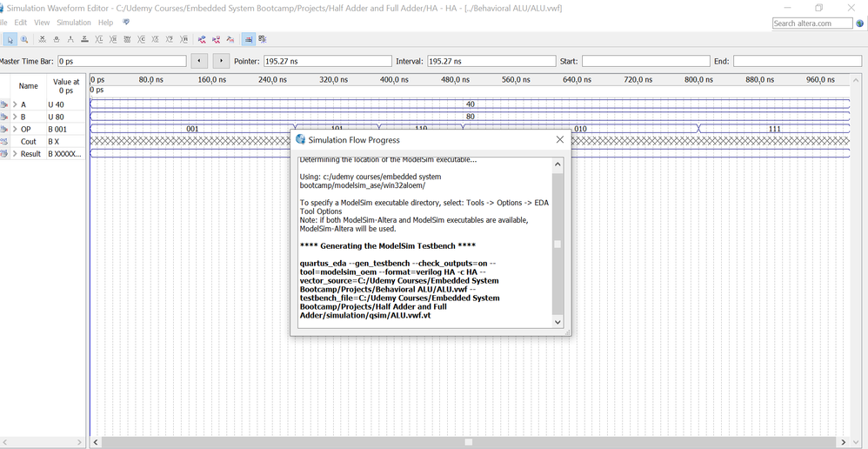Open the Arbitrary Value (?) tool
Image resolution: width=868 pixels, height=449 pixels.
coord(170,39)
